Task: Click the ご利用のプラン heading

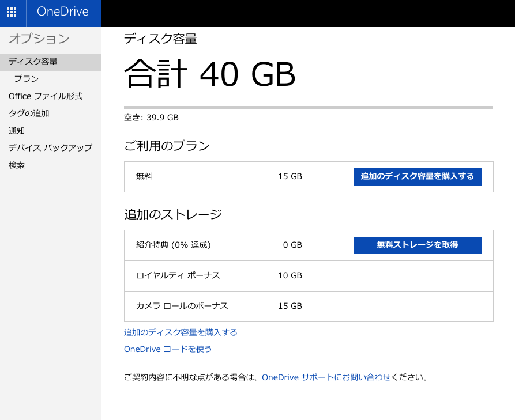Action: [x=167, y=146]
